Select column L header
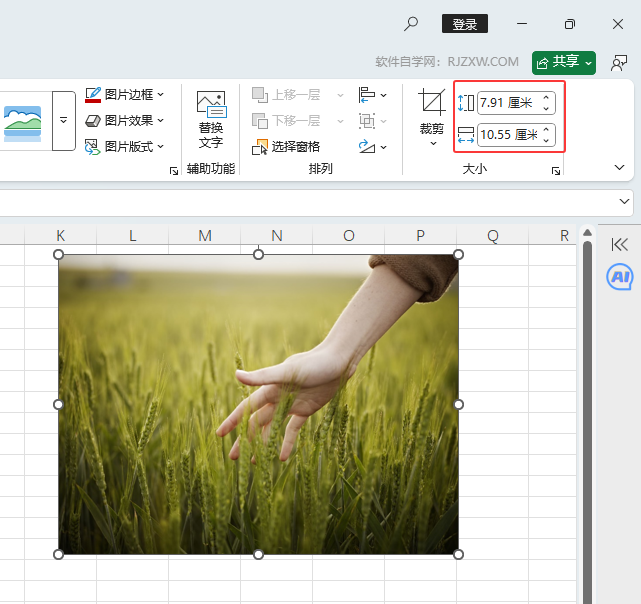641x604 pixels. [132, 236]
